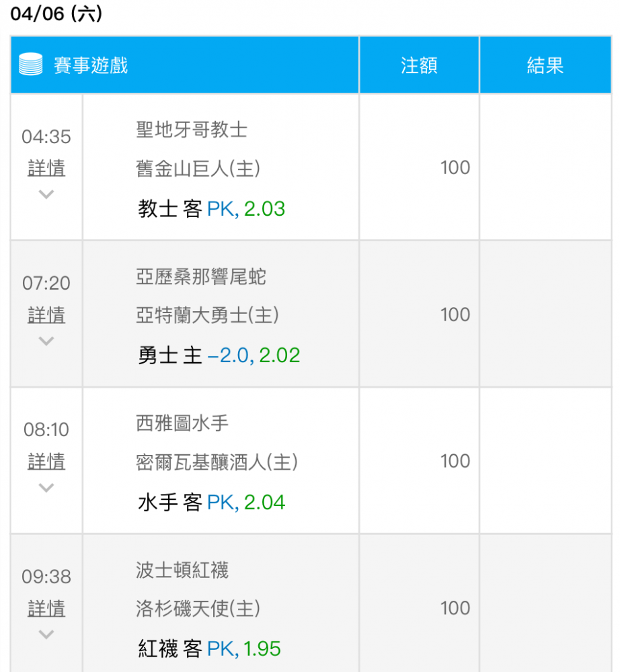Click the 注額 column header
The width and height of the screenshot is (620, 672).
point(419,65)
